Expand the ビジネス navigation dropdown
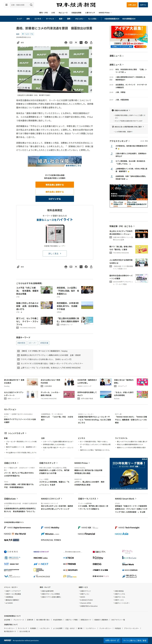152x644 pixels. (39, 19)
